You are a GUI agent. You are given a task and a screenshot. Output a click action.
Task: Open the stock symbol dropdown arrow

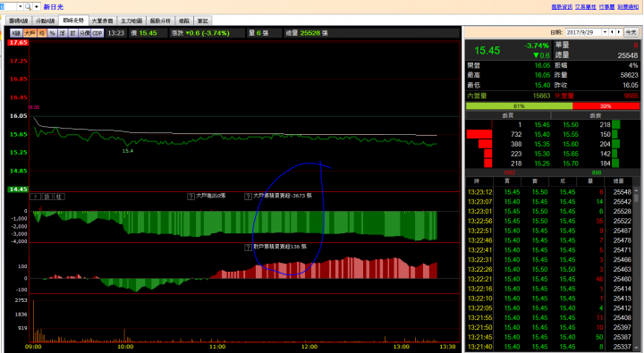click(x=20, y=6)
